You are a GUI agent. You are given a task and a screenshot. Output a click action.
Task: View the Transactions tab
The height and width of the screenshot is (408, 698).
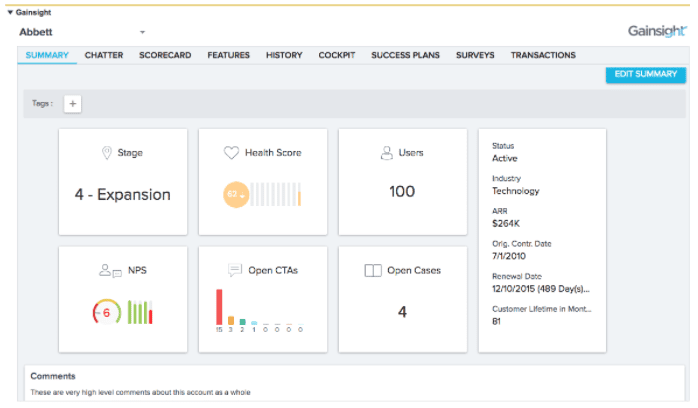click(x=542, y=55)
